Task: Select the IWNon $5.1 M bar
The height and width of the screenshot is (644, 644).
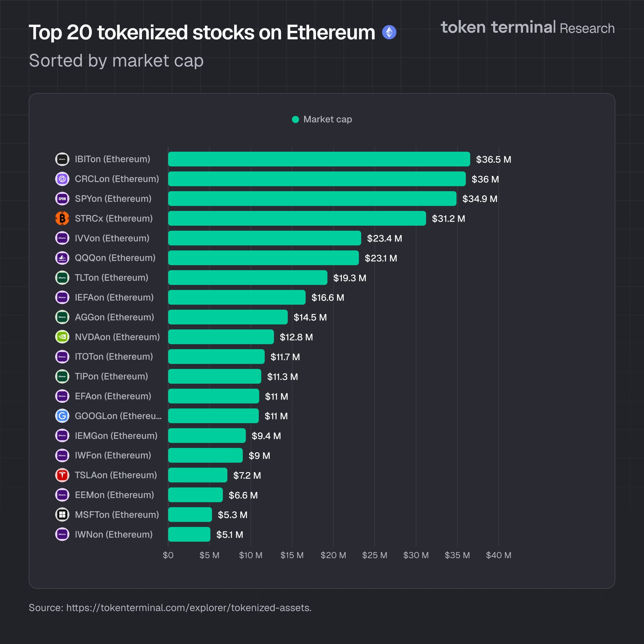Action: pyautogui.click(x=189, y=534)
